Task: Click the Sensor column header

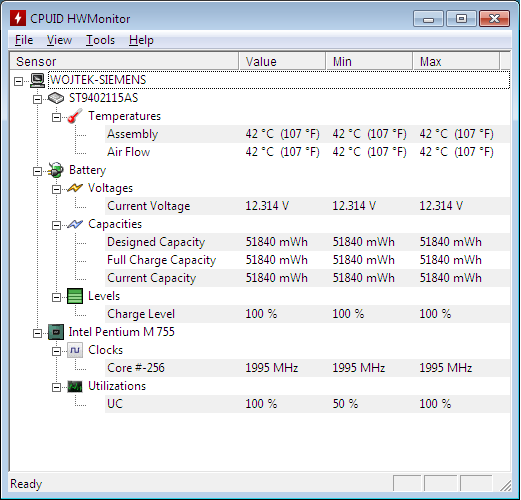Action: 124,61
